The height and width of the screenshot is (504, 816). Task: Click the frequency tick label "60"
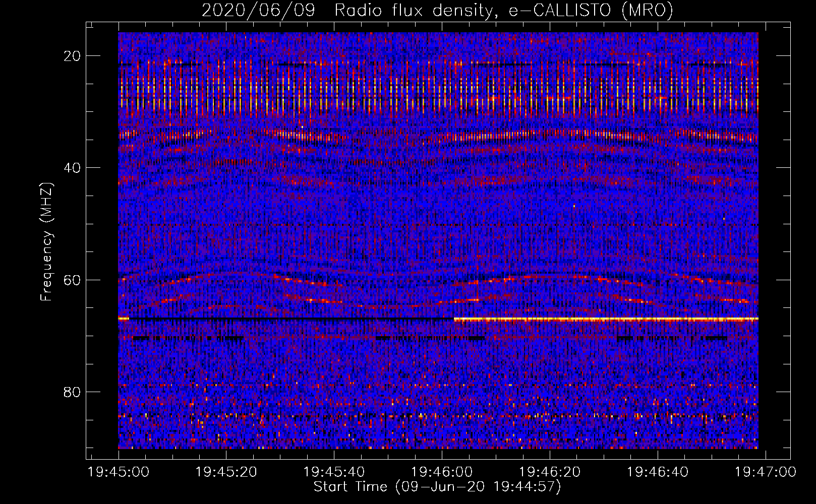pyautogui.click(x=73, y=280)
